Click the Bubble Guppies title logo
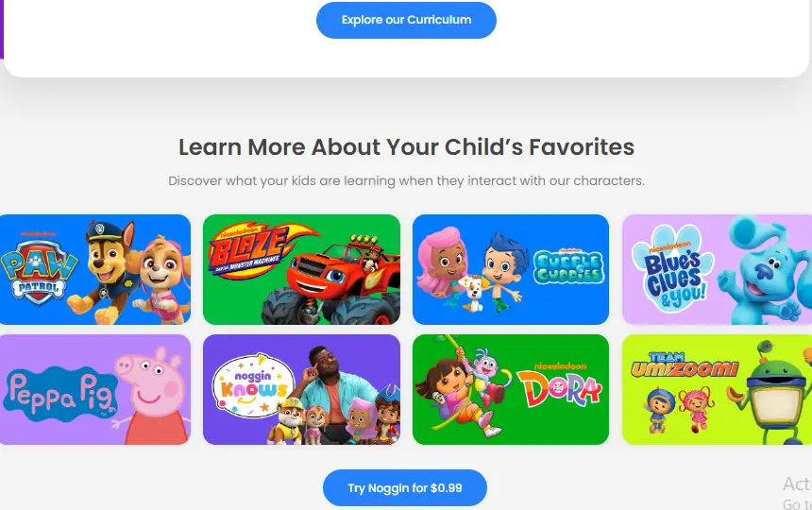Image resolution: width=812 pixels, height=510 pixels. pyautogui.click(x=568, y=266)
